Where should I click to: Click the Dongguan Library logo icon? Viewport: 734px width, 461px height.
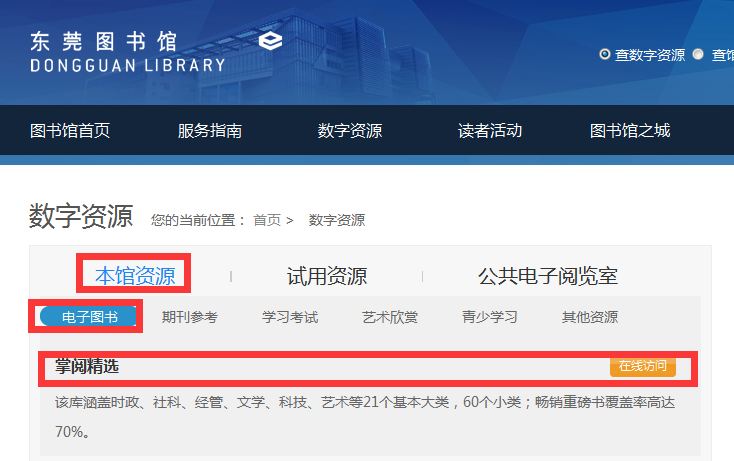click(270, 41)
